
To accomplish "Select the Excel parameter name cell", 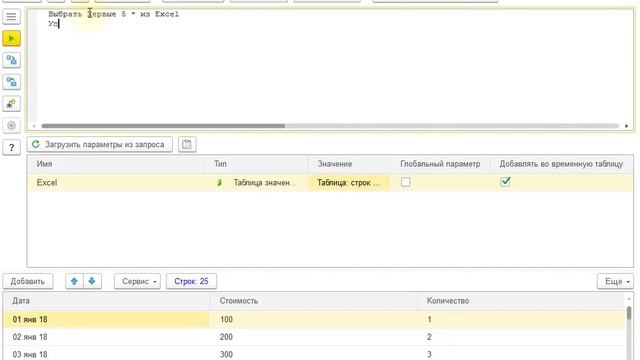I will tap(116, 182).
